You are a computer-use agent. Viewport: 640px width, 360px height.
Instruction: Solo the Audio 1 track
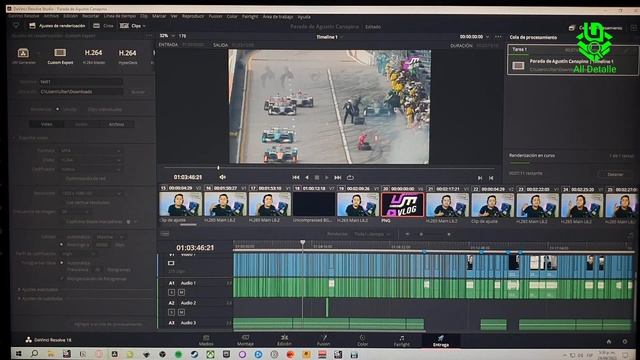tap(171, 292)
